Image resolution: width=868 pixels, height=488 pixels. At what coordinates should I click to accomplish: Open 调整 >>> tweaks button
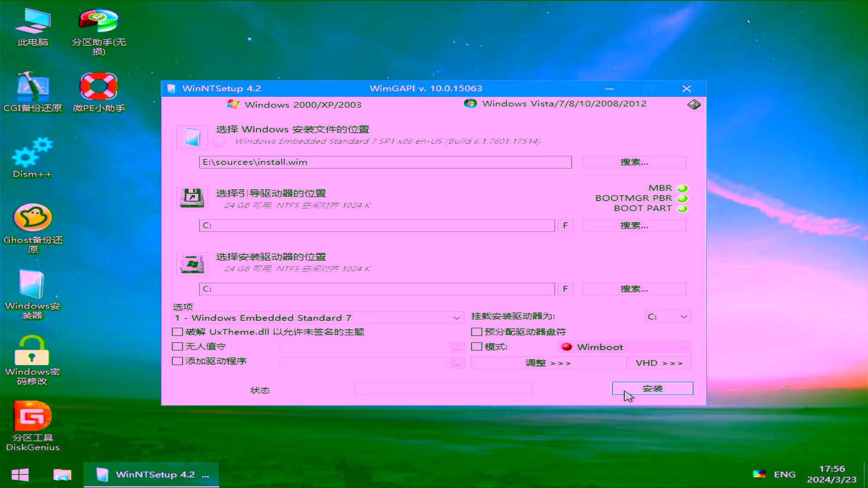click(549, 363)
